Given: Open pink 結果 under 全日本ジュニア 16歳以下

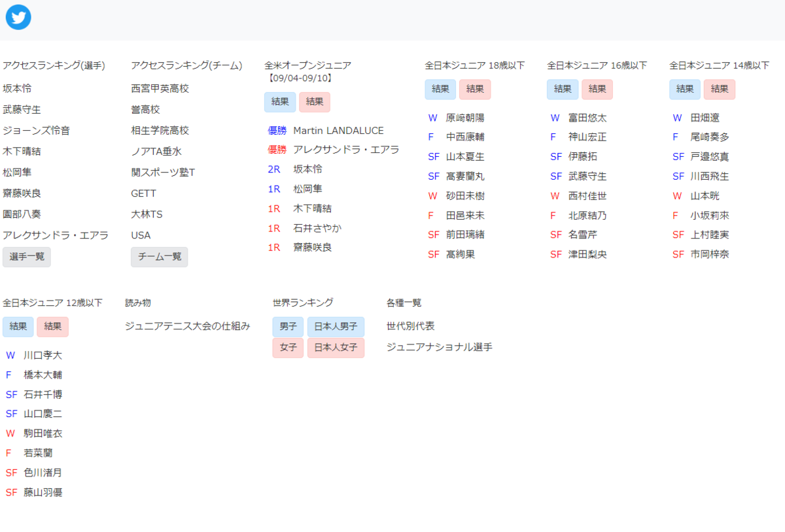Looking at the screenshot, I should (597, 90).
